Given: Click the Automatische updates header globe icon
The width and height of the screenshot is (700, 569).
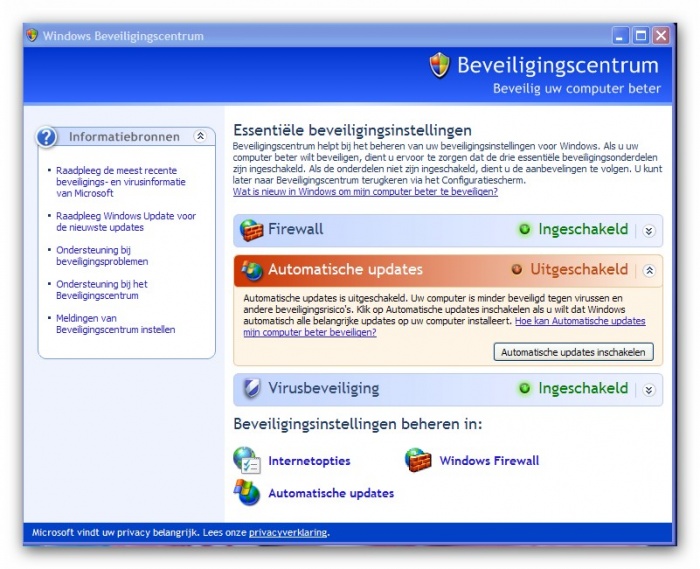Looking at the screenshot, I should (x=252, y=270).
